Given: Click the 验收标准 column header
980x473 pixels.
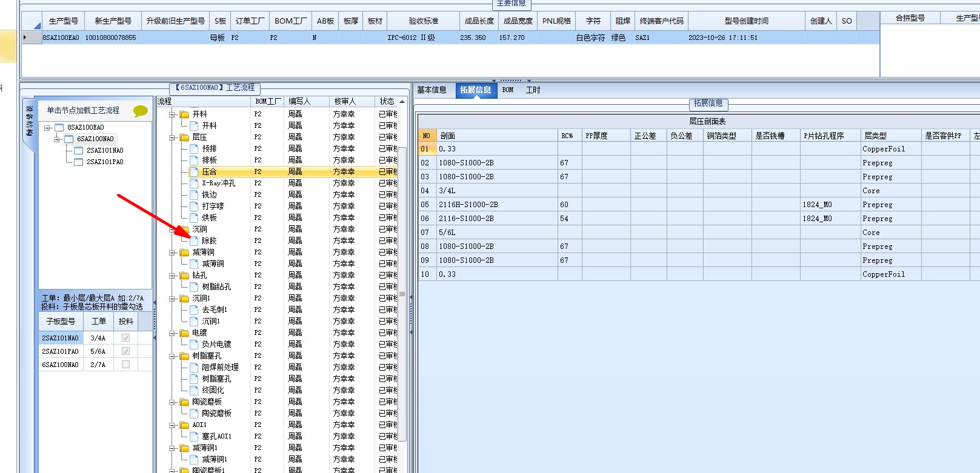Looking at the screenshot, I should click(x=423, y=21).
